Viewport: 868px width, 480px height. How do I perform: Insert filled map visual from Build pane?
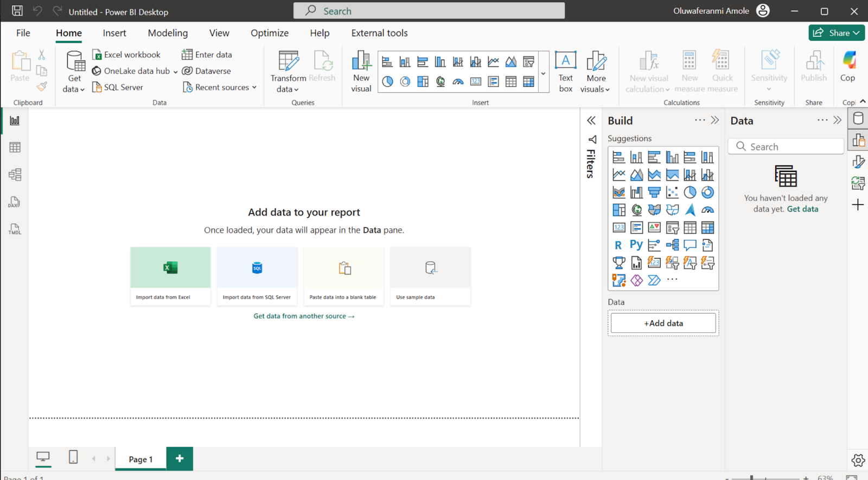pos(654,209)
